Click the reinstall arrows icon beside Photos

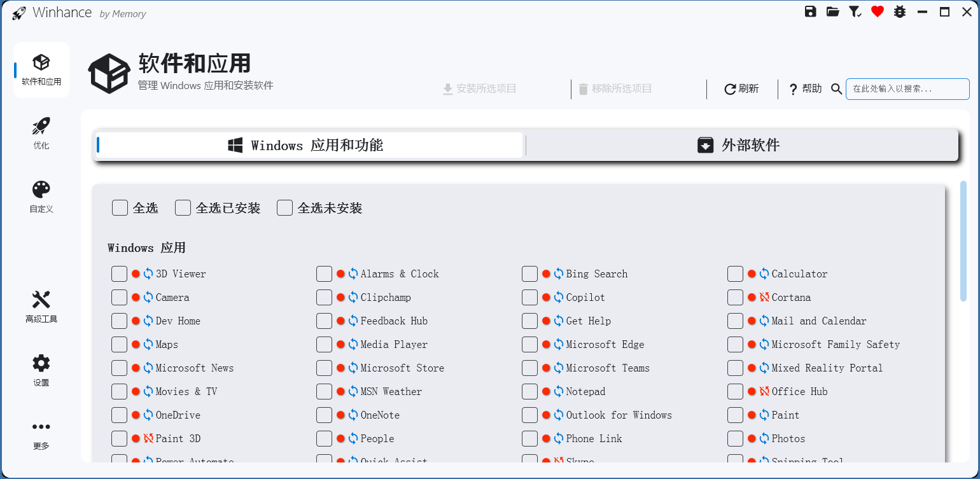764,439
